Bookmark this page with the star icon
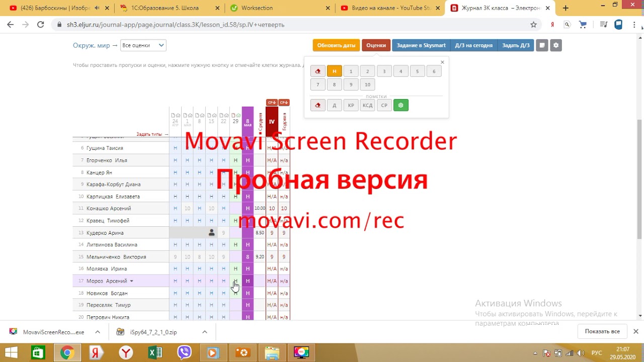Screen dimensions: 644x362 (534, 24)
